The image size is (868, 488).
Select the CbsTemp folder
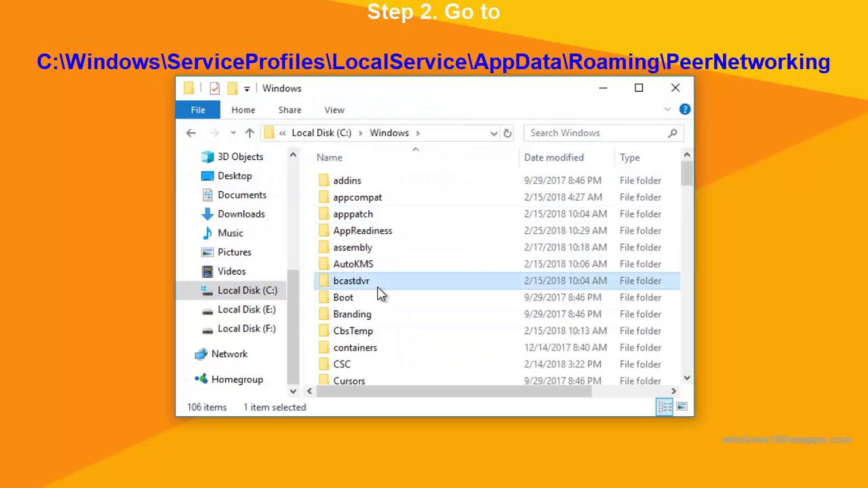pos(353,331)
